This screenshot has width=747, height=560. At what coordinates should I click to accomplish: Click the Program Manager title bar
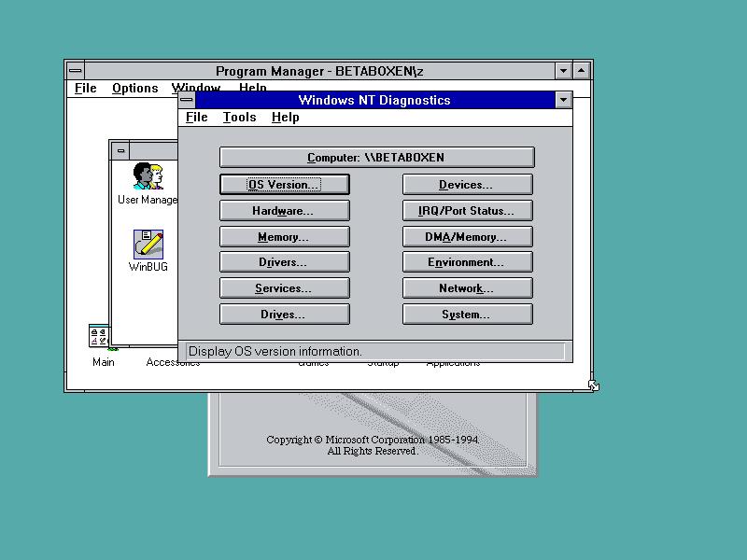[319, 71]
